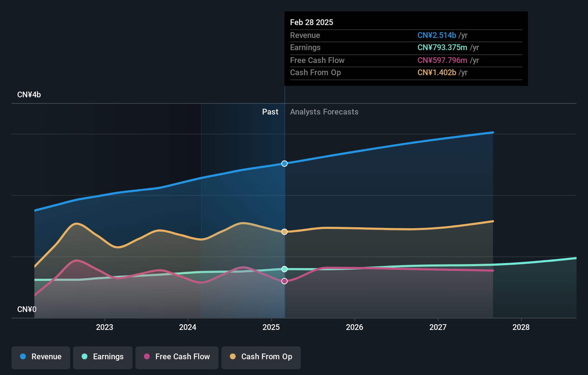The height and width of the screenshot is (375, 588).
Task: Select the teal Earnings legend dot icon
Action: (84, 357)
